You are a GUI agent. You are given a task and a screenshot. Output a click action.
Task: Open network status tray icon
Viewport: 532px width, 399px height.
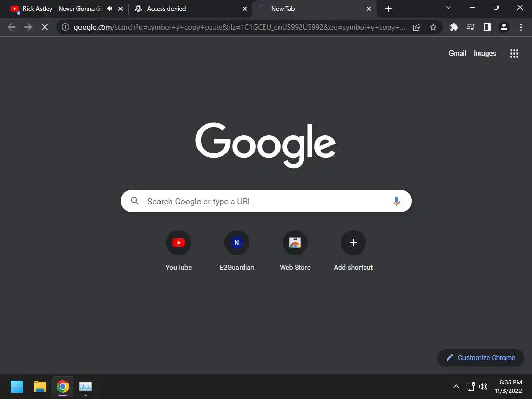point(470,387)
